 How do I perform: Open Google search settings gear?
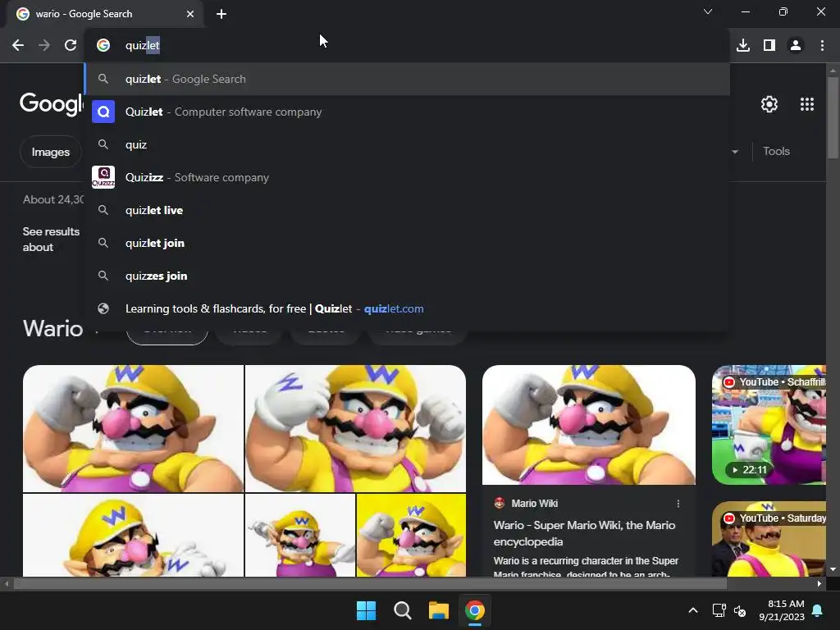(769, 104)
